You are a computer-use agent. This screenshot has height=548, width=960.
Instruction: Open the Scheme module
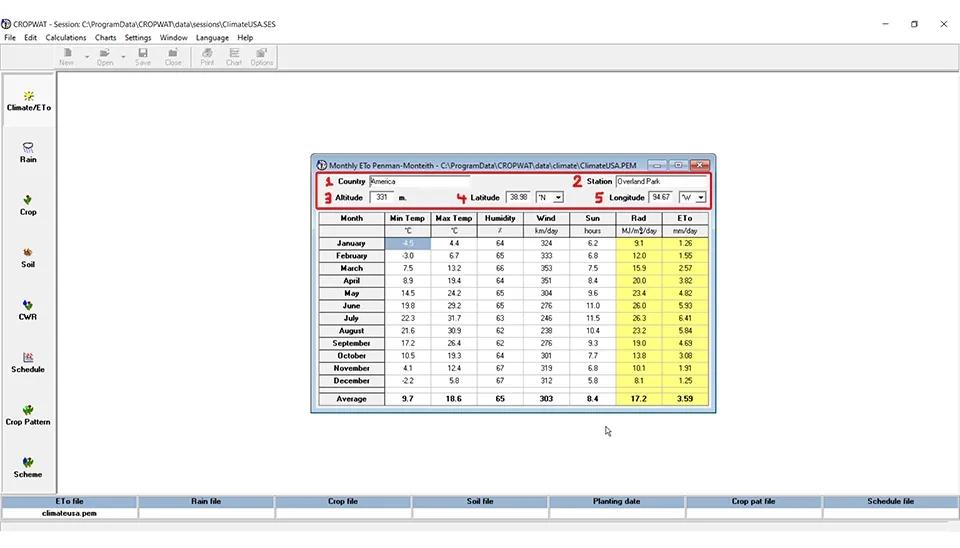click(x=28, y=468)
